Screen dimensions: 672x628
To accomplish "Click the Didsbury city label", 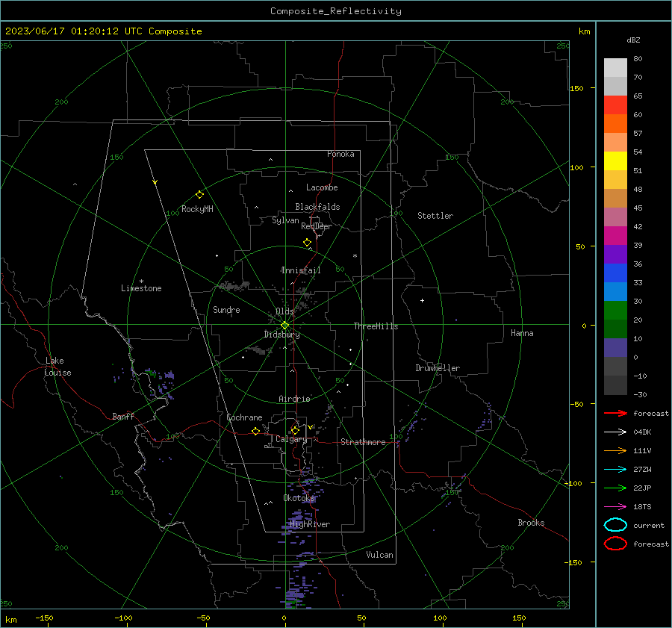I will coord(281,335).
